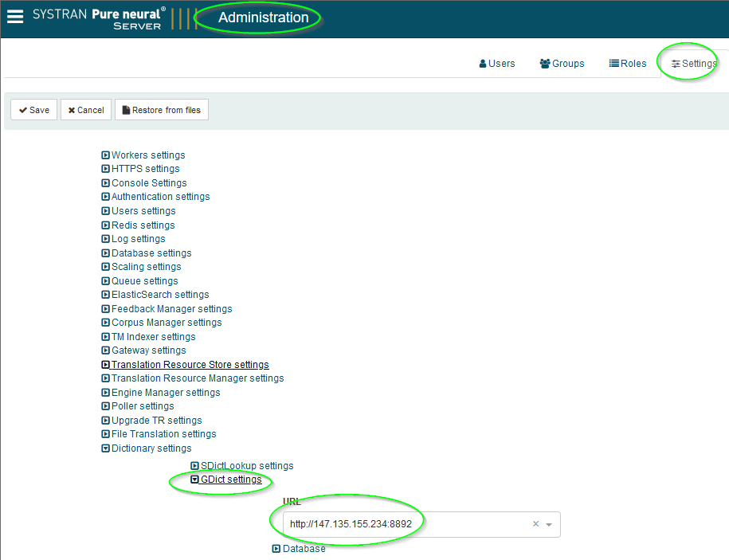Click the SDictLookup settings arrow icon

(x=195, y=466)
